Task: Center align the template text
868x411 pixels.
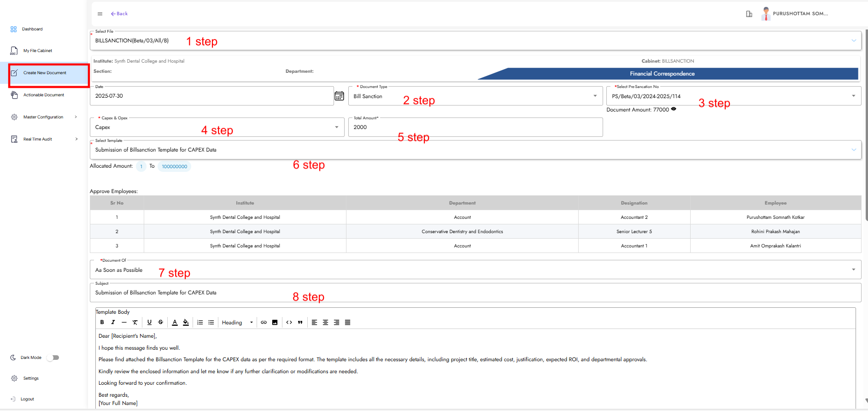Action: 325,323
